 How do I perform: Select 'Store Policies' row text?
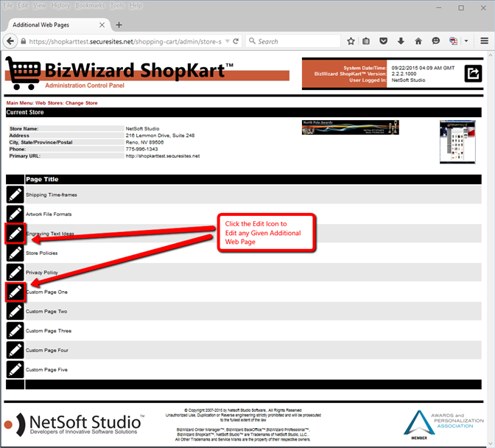(x=42, y=253)
